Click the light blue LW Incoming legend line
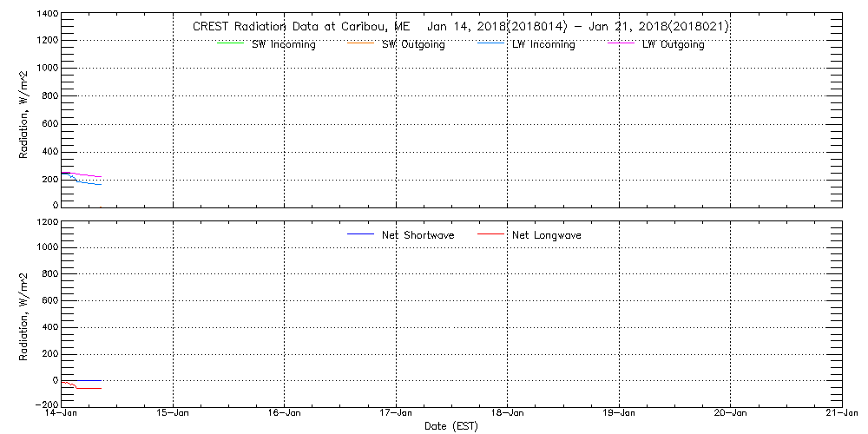Screen dimensions: 868x434 pos(490,43)
